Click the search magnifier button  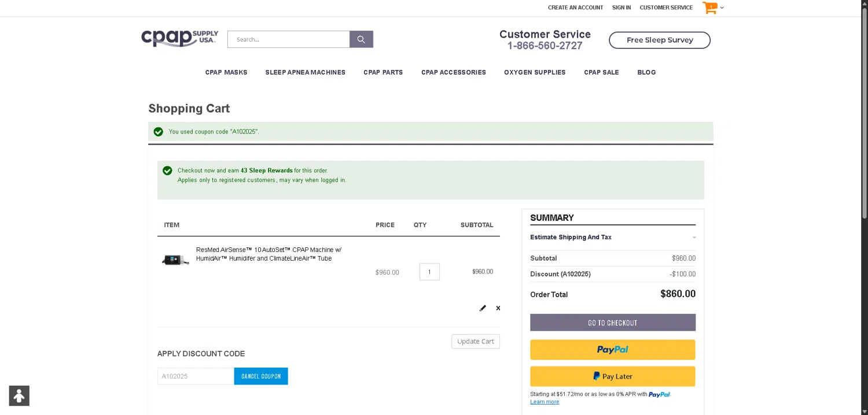(361, 39)
